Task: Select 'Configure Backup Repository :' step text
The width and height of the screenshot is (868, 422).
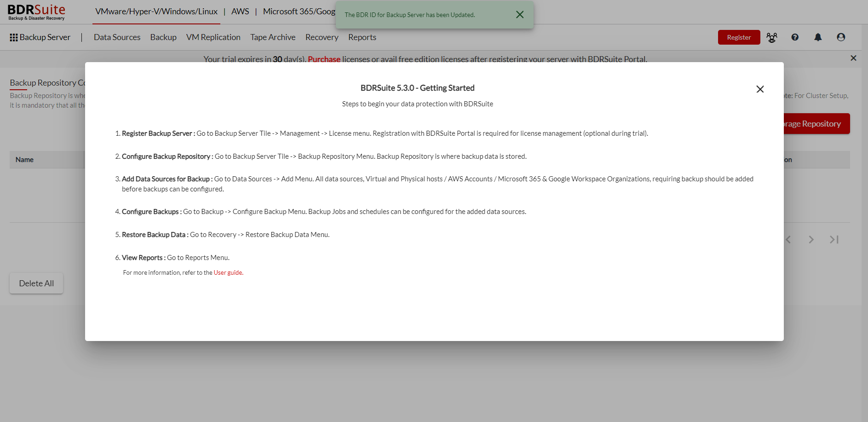Action: (x=167, y=156)
